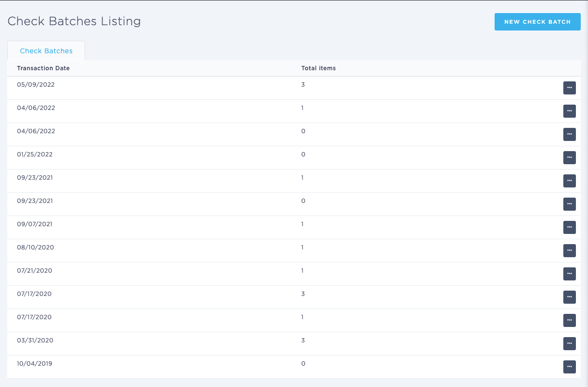
Task: Open the ellipsis menu for 08/10/2020 batch
Action: point(569,250)
